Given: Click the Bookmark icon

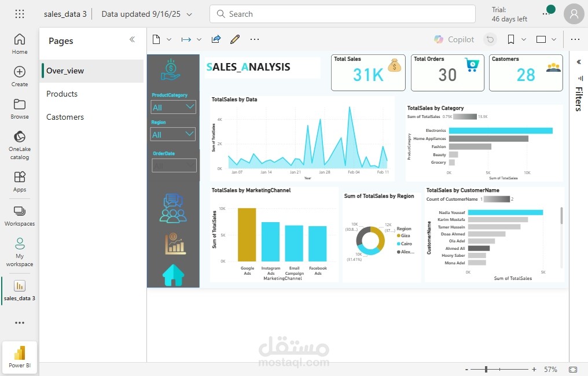Looking at the screenshot, I should click(511, 39).
